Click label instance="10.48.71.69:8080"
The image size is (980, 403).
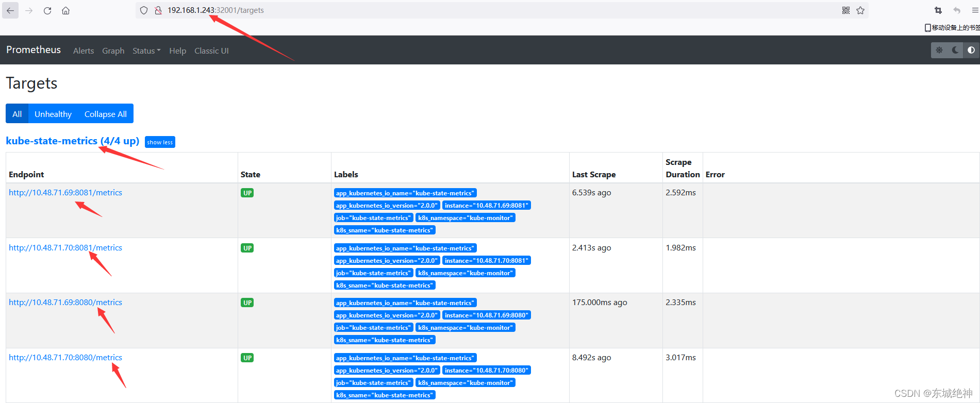[x=487, y=315]
